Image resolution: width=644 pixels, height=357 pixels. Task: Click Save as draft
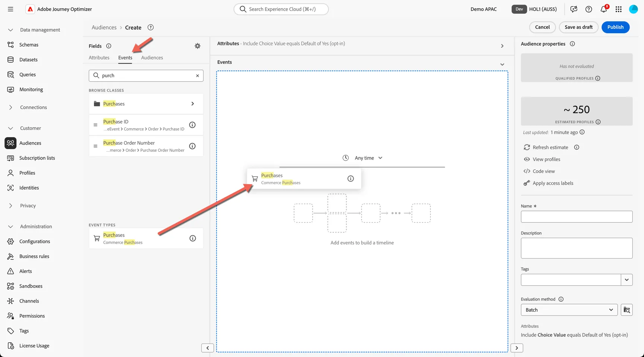(578, 27)
